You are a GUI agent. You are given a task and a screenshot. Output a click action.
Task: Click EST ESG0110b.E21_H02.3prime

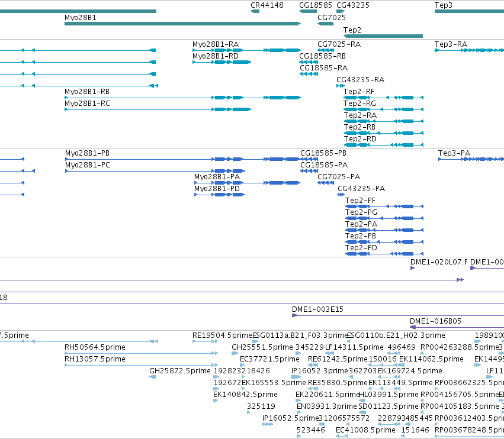click(x=348, y=341)
